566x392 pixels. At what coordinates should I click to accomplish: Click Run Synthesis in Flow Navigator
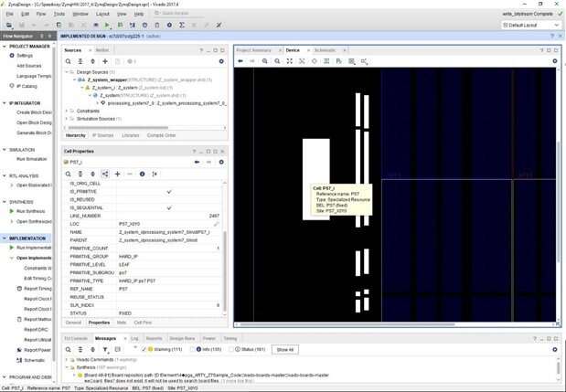(31, 211)
